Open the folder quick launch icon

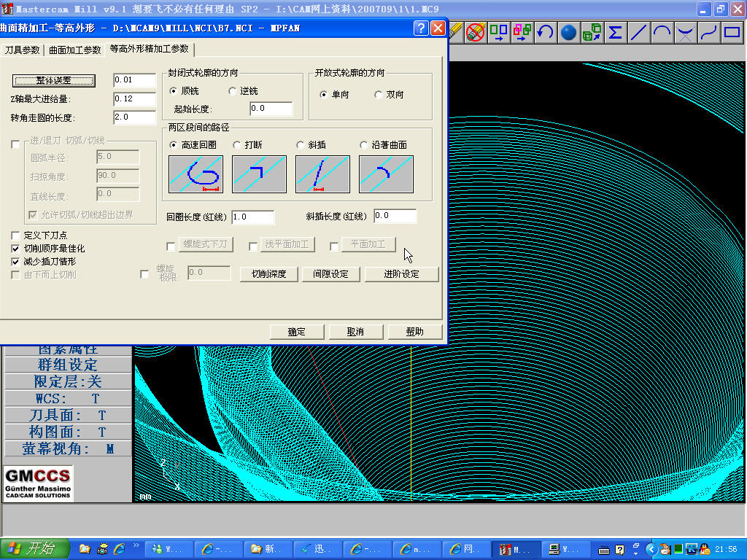pos(85,549)
